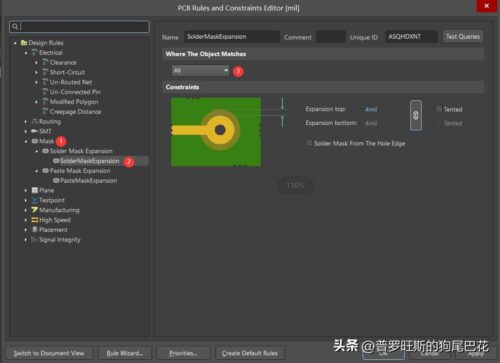Toggle the link icon between expansion values
The image size is (500, 363).
click(x=416, y=115)
